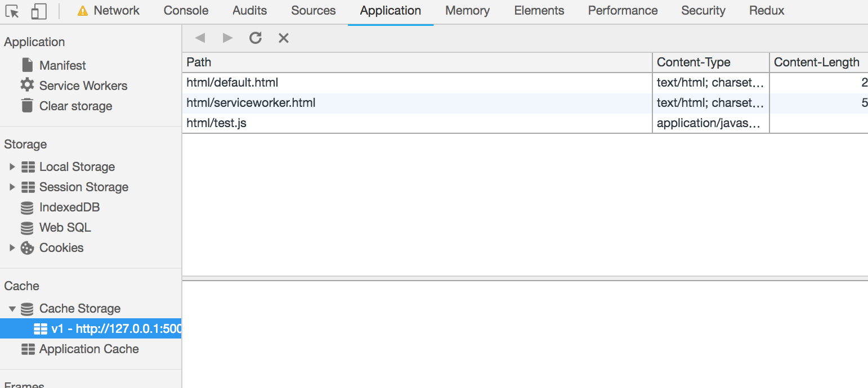Click the Application Cache item
868x388 pixels.
(x=89, y=349)
